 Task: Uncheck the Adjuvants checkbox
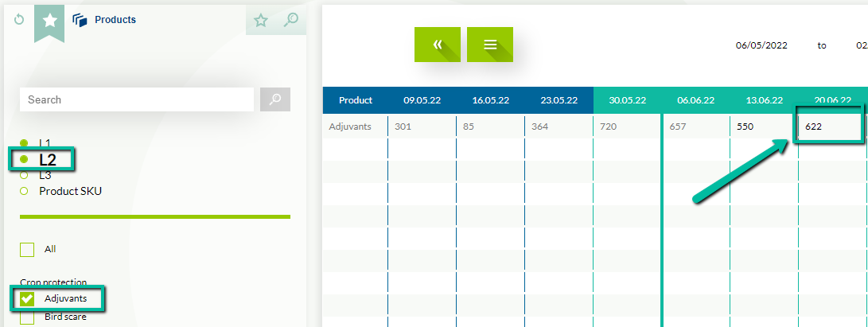tap(27, 299)
